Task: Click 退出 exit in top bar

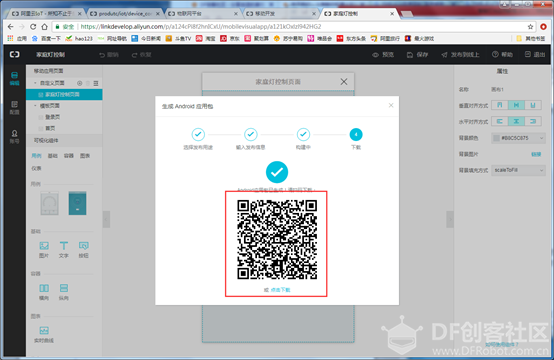Action: coord(535,54)
